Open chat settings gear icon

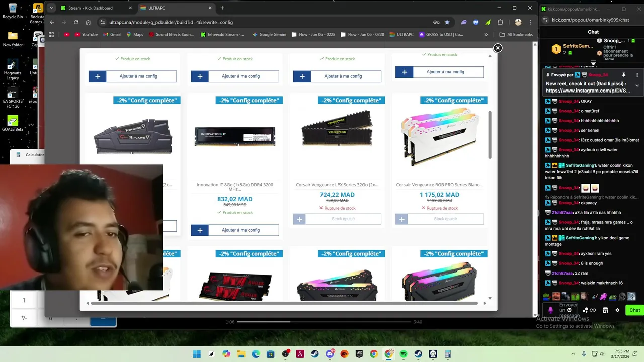617,310
